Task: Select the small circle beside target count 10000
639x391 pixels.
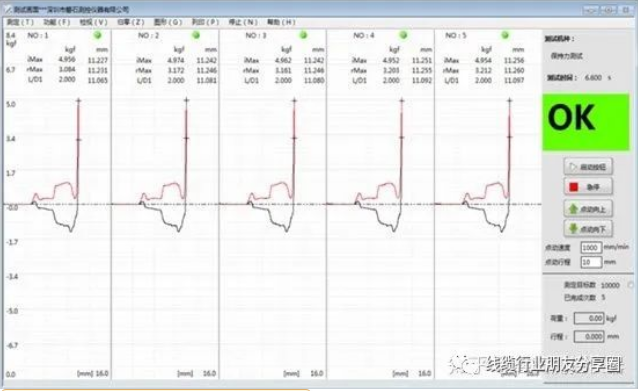Action: [631, 285]
